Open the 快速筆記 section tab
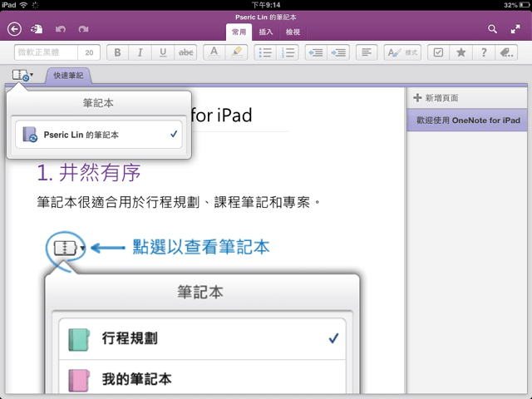This screenshot has width=532, height=399. (68, 76)
